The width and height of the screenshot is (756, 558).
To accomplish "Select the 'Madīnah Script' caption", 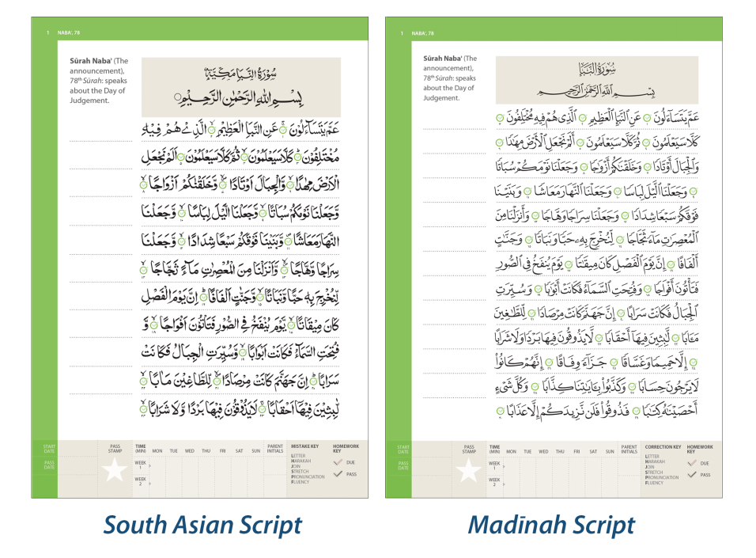I will pos(551,525).
